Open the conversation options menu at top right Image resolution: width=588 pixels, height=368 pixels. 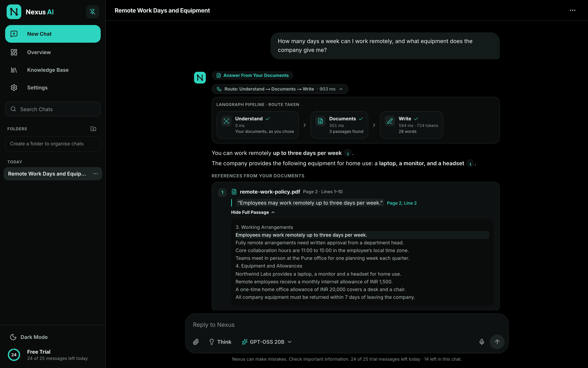coord(572,10)
